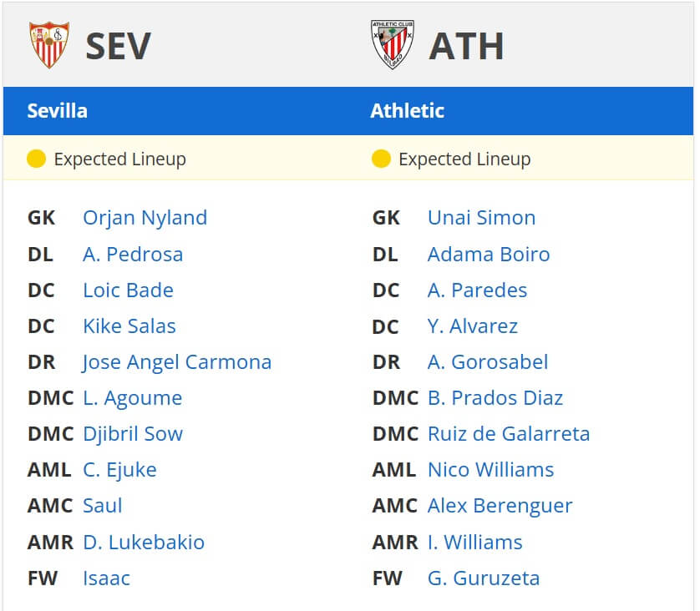This screenshot has height=611, width=700.
Task: Select I. Williams in Athletic lineup
Action: click(x=475, y=542)
